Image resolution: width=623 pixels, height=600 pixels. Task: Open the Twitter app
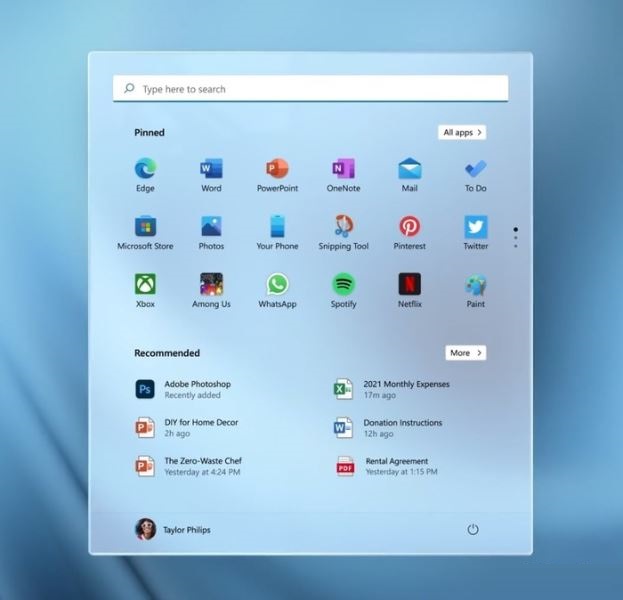tap(476, 233)
